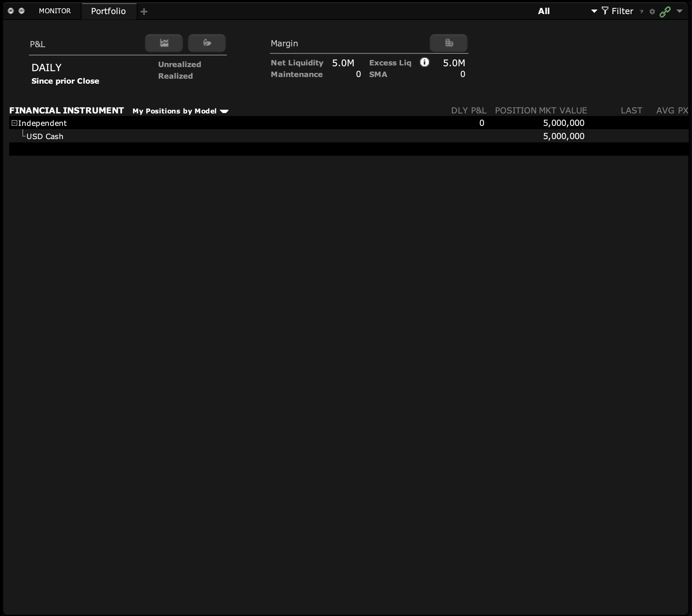Viewport: 692px width, 616px height.
Task: Click the Net Liquidity 5.0M value
Action: tap(343, 63)
